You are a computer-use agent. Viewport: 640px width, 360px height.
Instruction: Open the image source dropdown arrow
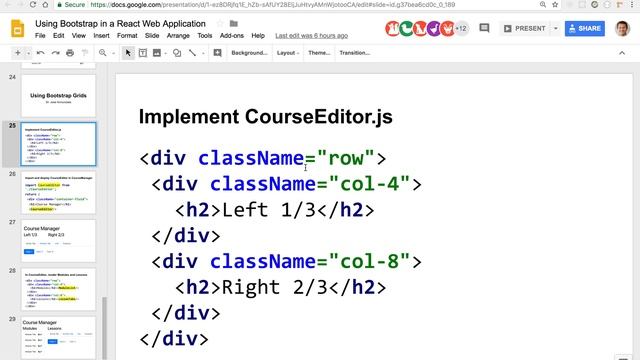coord(166,53)
